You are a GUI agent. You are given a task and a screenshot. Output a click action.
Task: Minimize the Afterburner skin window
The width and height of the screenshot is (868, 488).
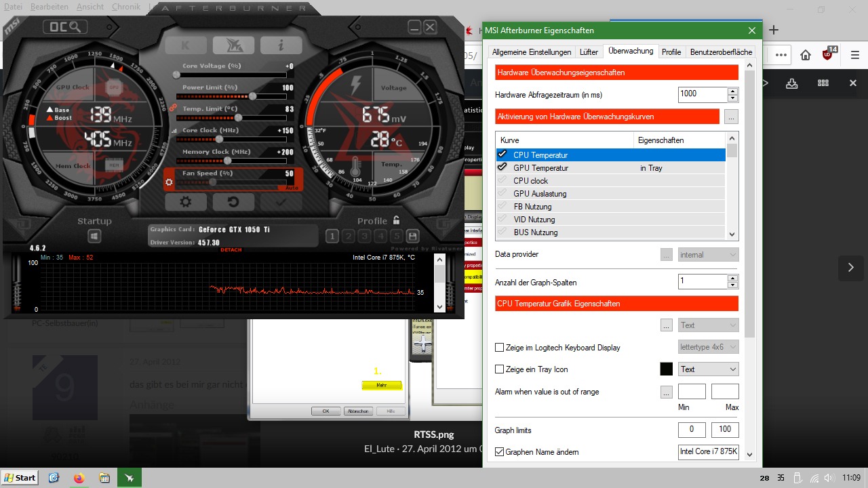[x=414, y=26]
